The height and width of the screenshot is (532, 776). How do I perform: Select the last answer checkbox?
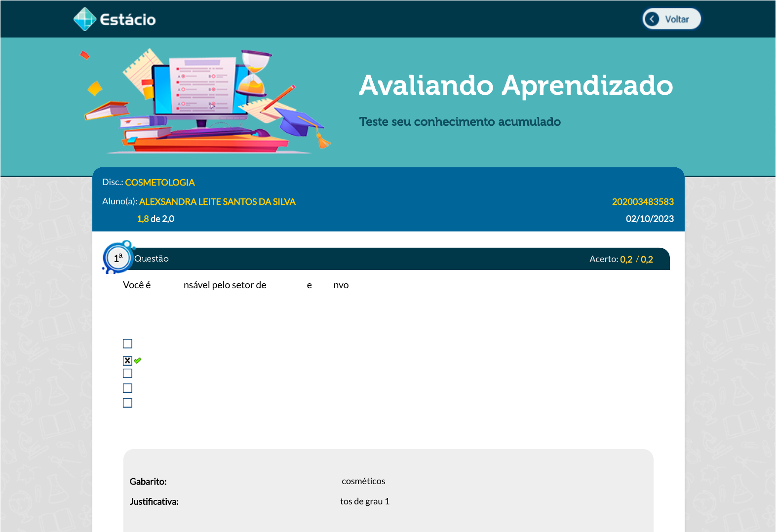click(x=127, y=403)
